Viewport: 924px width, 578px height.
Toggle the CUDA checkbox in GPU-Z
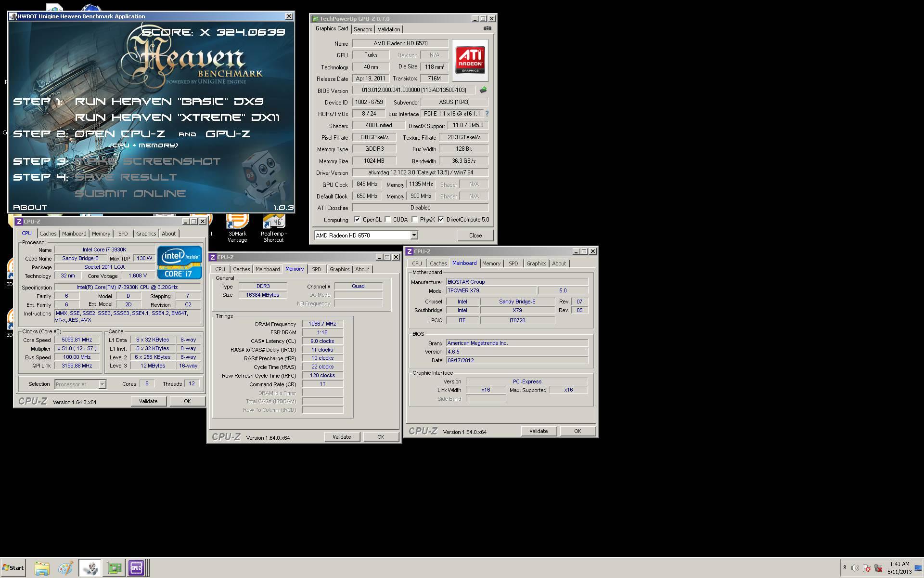[387, 220]
